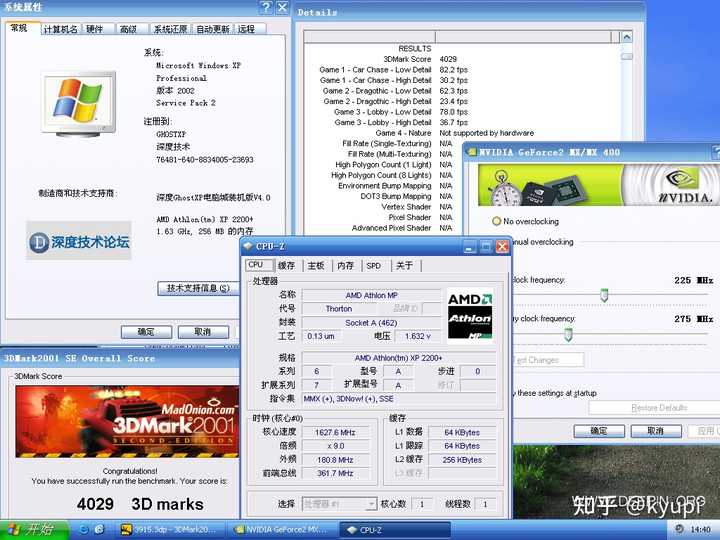This screenshot has height=540, width=720.
Task: Click the '4029 3D marks' score text
Action: pyautogui.click(x=140, y=504)
